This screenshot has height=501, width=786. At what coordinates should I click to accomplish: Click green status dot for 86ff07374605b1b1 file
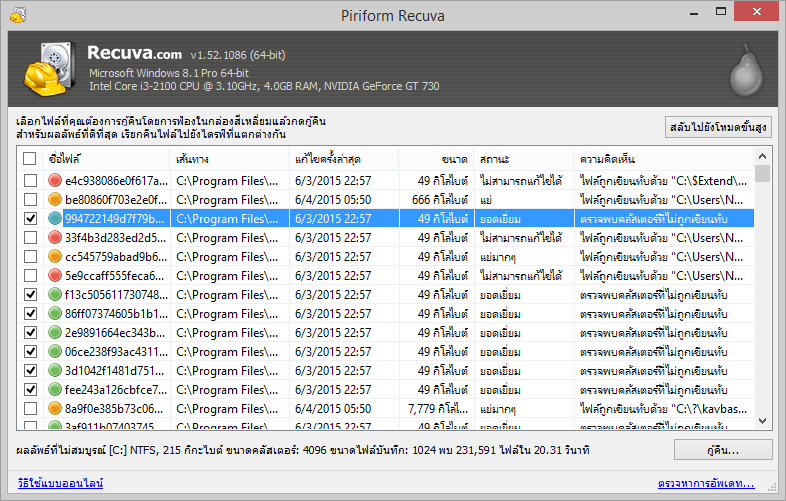tap(55, 314)
